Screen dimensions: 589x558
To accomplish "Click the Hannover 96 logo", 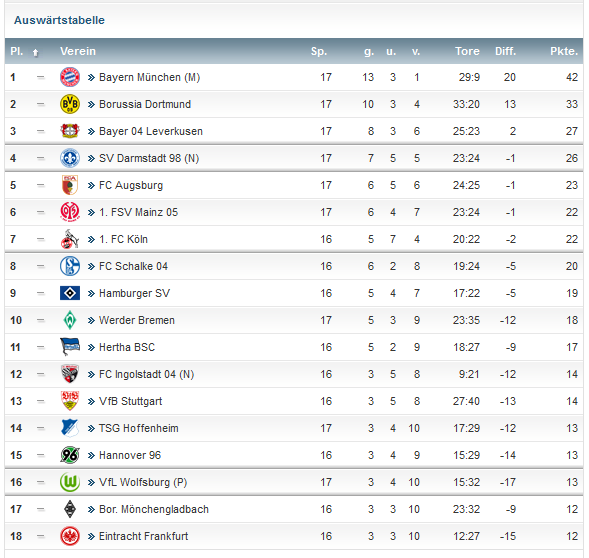I will (70, 455).
